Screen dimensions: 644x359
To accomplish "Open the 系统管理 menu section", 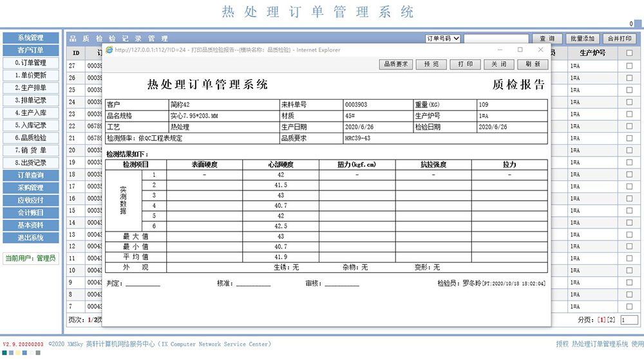I will [x=31, y=38].
